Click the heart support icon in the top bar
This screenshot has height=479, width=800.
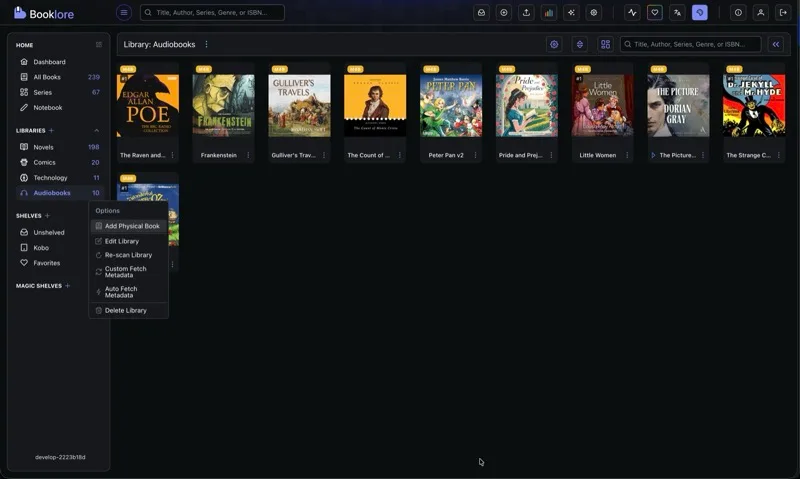[x=655, y=13]
